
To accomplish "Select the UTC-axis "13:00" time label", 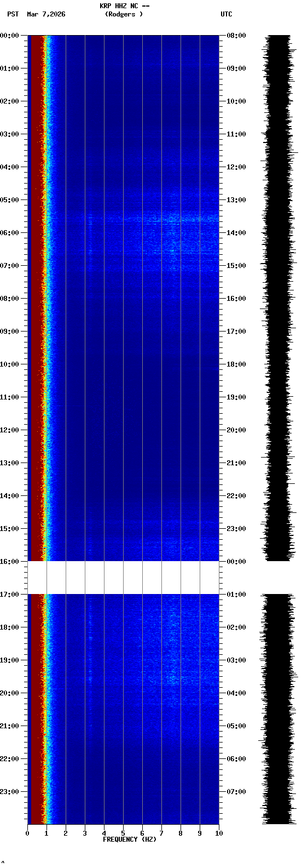I will 236,200.
